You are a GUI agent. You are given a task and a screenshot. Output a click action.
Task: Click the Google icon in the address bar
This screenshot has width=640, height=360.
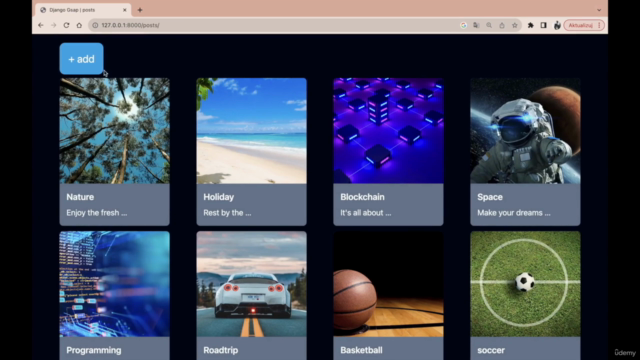point(463,25)
